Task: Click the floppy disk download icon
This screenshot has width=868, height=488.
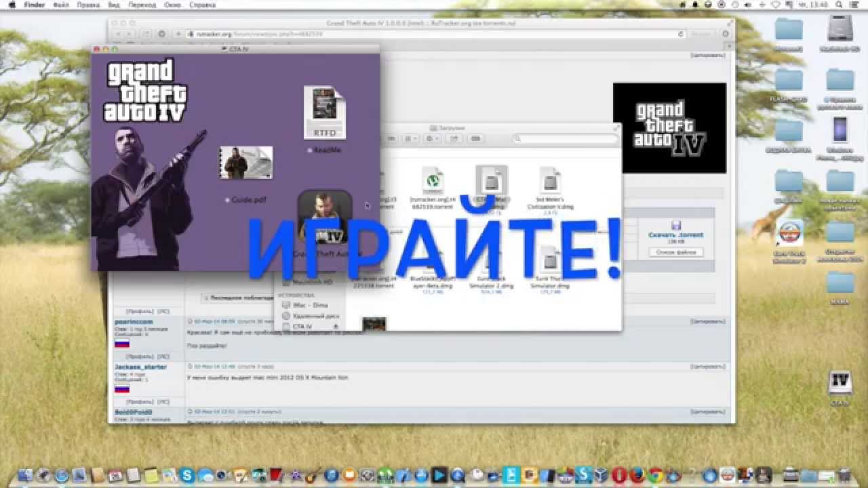Action: pyautogui.click(x=675, y=224)
